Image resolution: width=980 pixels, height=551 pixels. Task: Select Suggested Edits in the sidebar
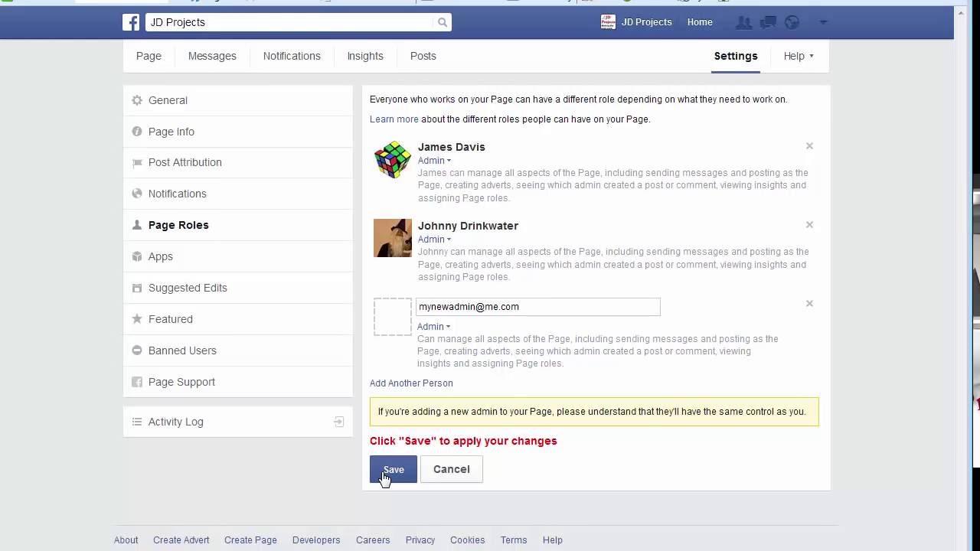[x=238, y=288]
